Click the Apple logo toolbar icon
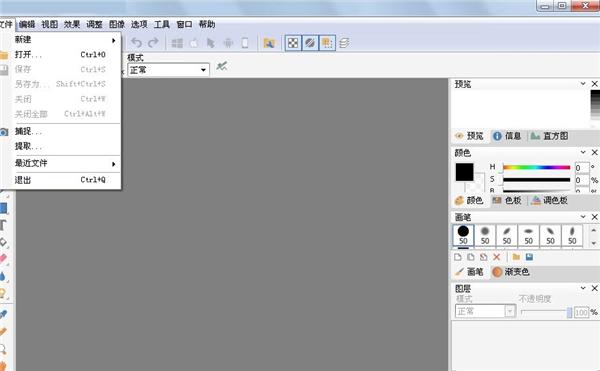Screen dimensions: 600x371 point(194,43)
